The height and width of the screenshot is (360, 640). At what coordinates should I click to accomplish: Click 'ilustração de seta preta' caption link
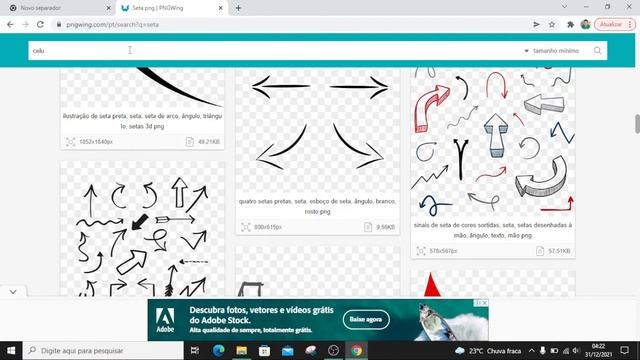click(142, 121)
